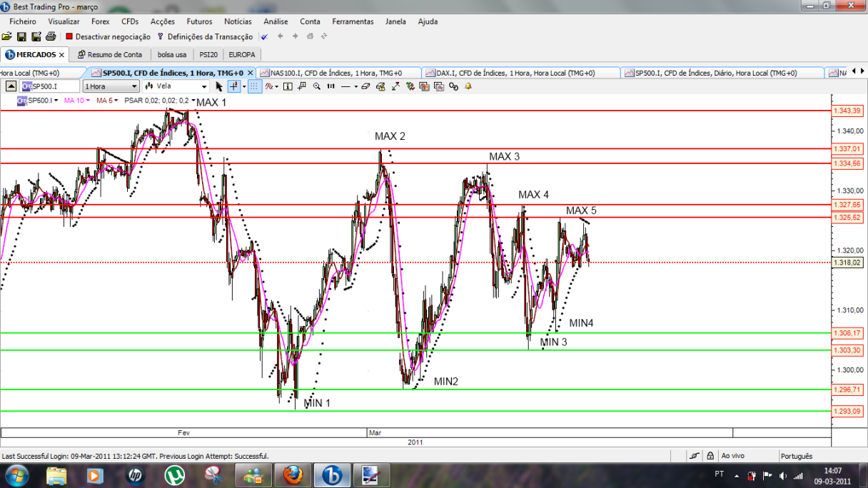Open the Ferramentas menu
The image size is (868, 488).
[x=353, y=21]
